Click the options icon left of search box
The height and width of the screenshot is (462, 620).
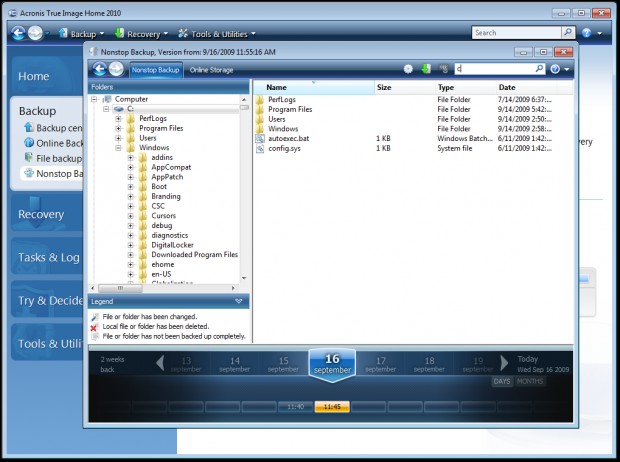[x=444, y=69]
